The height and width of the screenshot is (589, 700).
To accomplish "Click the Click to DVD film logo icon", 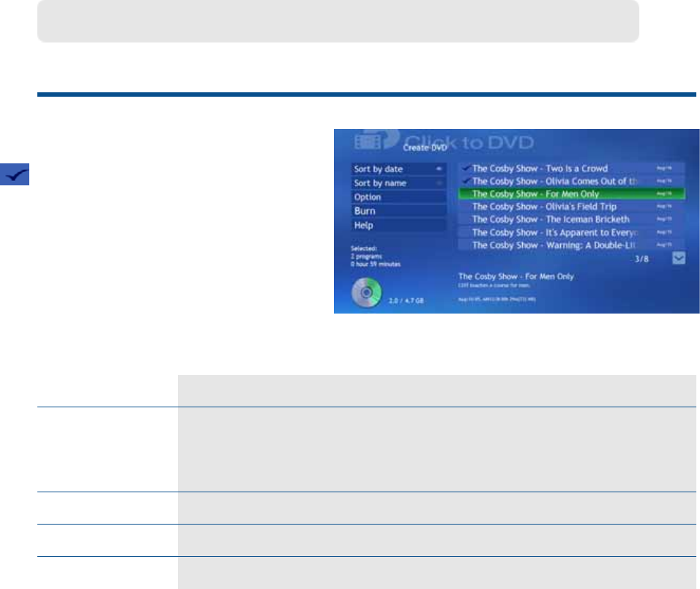I will tap(376, 140).
